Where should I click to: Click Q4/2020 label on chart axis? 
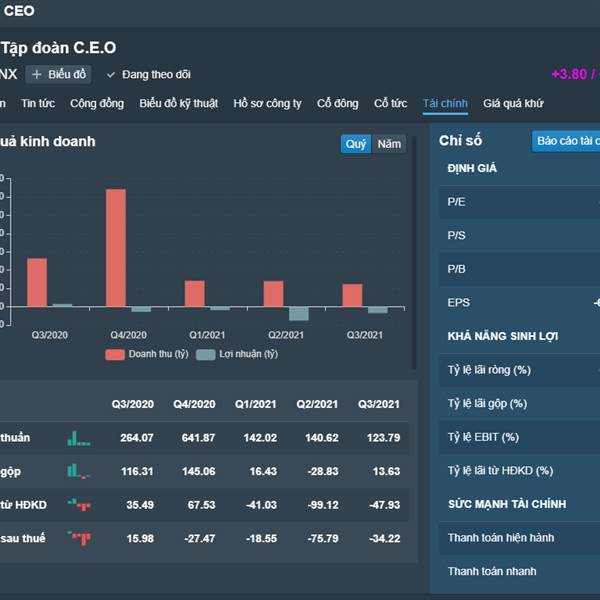129,336
